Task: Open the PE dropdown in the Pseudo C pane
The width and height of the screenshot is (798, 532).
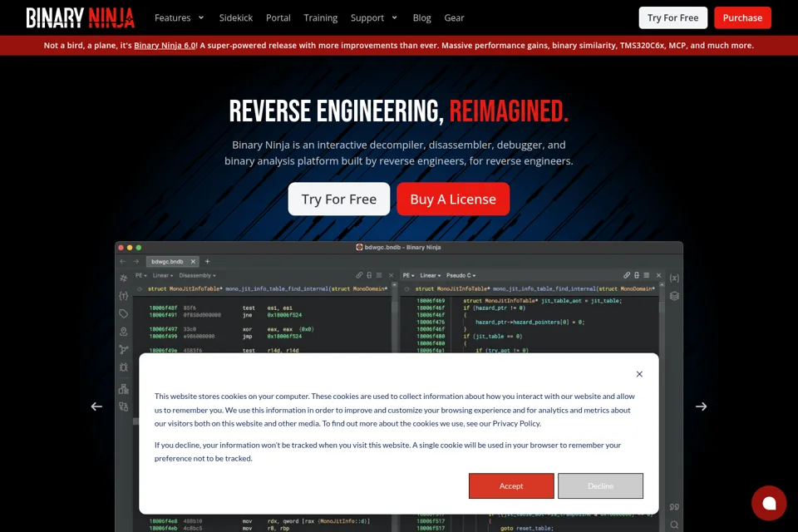Action: [409, 275]
